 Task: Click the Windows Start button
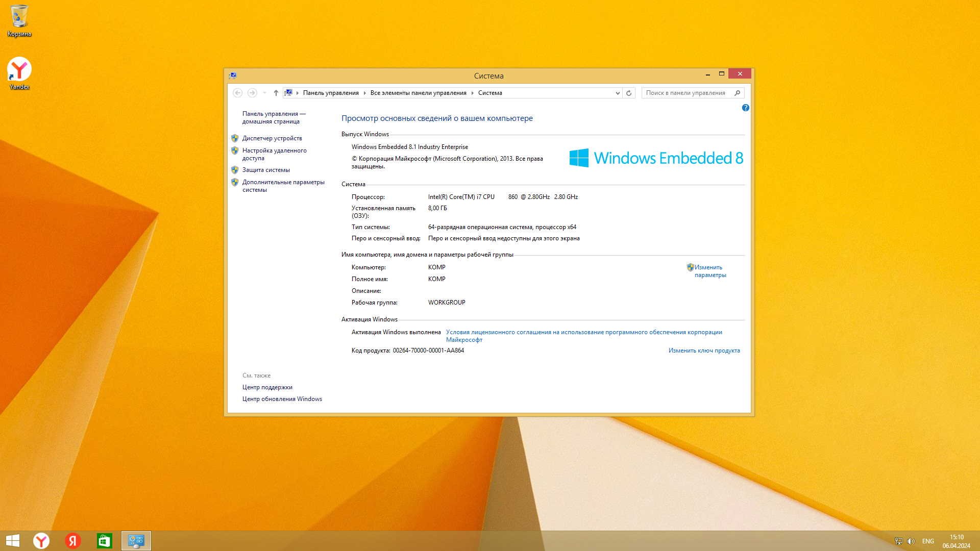click(13, 541)
